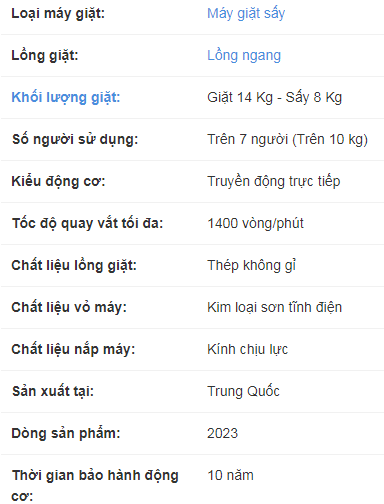
Task: Select the Giặt 14 Kg - Sấy 8 Kg value
Action: (x=275, y=98)
